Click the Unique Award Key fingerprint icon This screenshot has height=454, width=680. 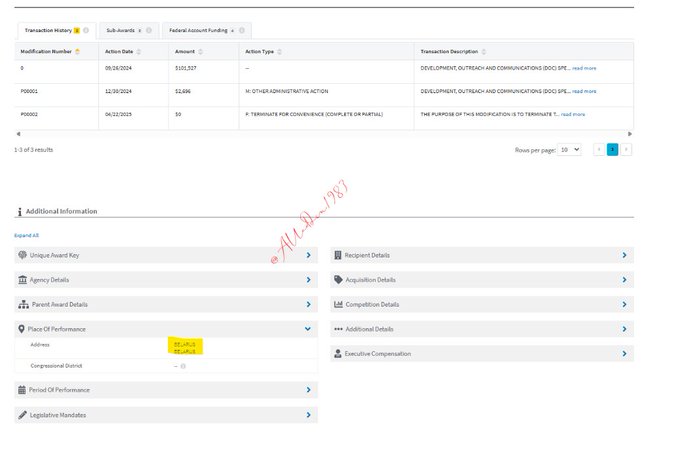click(22, 255)
